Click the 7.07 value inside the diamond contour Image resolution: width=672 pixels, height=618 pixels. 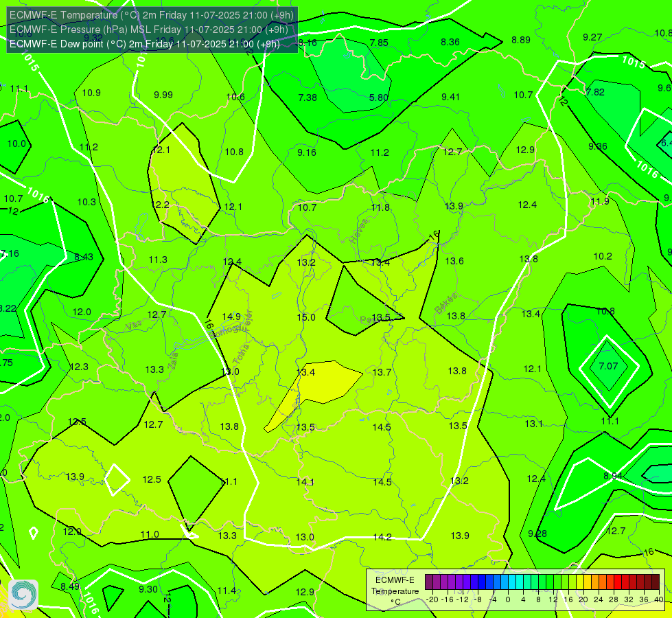click(609, 366)
